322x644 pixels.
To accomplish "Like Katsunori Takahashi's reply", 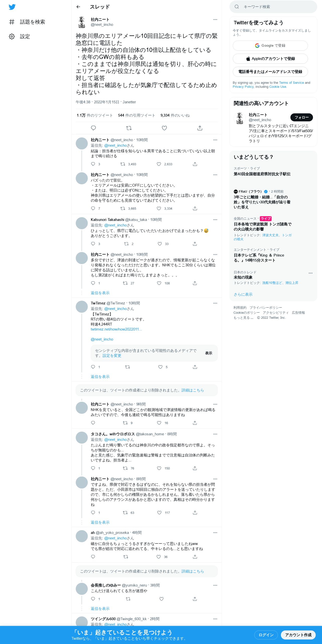I will click(160, 244).
